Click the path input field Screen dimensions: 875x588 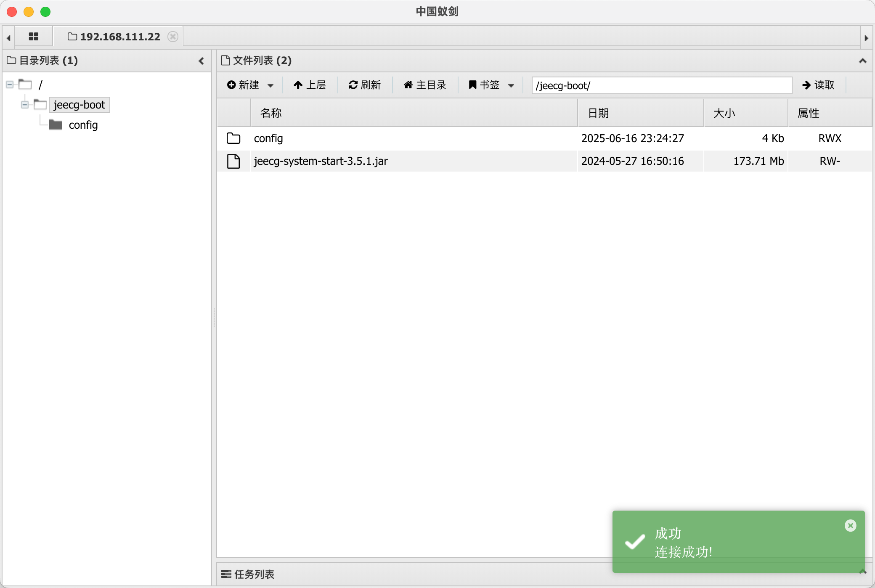pos(661,85)
